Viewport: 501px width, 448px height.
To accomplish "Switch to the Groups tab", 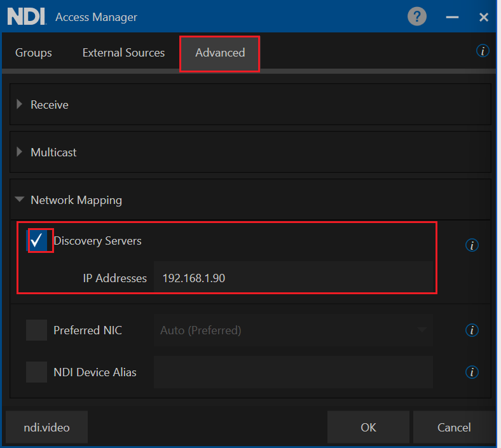I will tap(34, 53).
